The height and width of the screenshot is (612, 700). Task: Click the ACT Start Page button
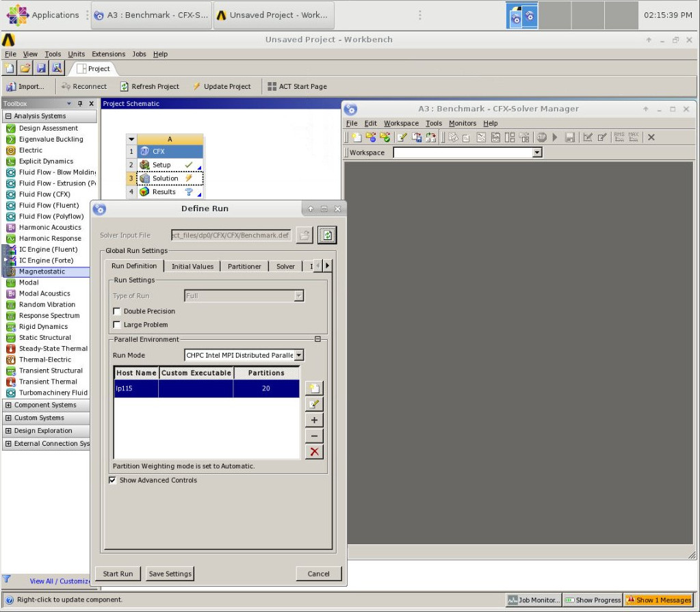click(x=298, y=87)
